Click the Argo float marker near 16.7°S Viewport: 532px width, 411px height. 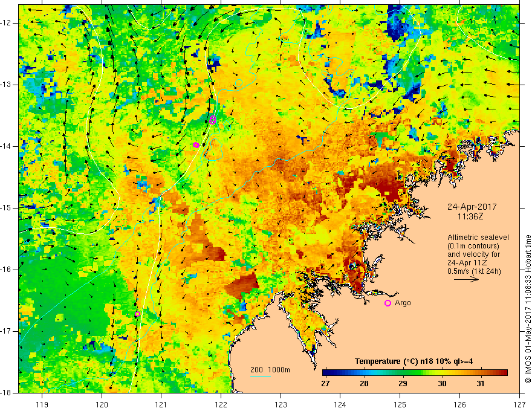[137, 314]
